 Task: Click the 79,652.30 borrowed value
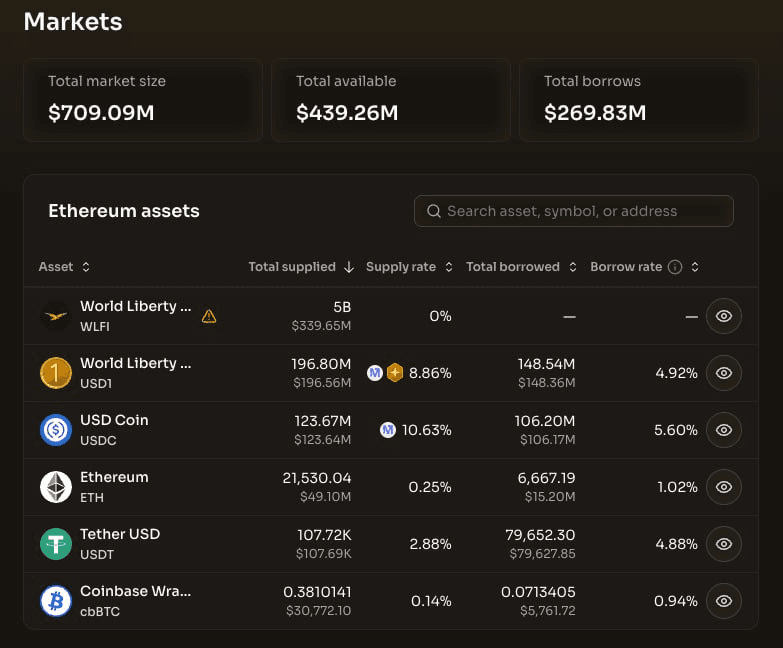pos(540,535)
